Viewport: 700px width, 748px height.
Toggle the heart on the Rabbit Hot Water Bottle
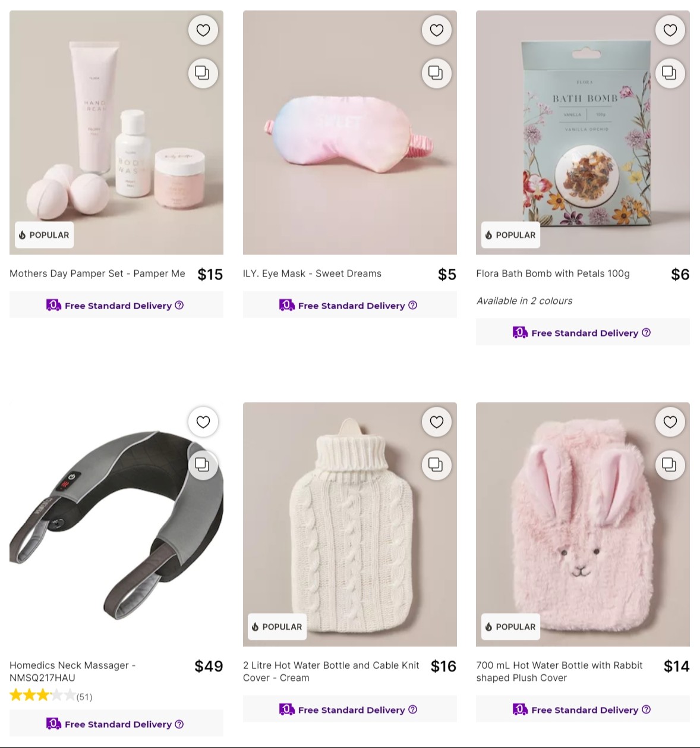tap(670, 422)
